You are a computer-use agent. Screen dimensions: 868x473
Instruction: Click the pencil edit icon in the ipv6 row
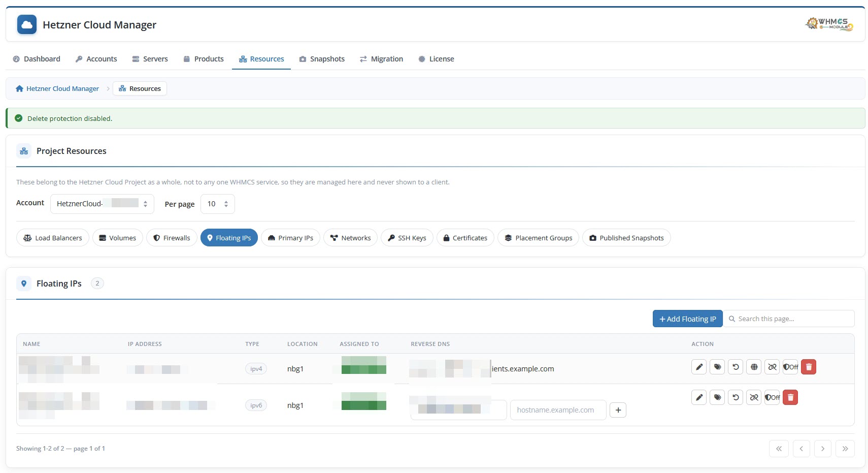coord(699,397)
